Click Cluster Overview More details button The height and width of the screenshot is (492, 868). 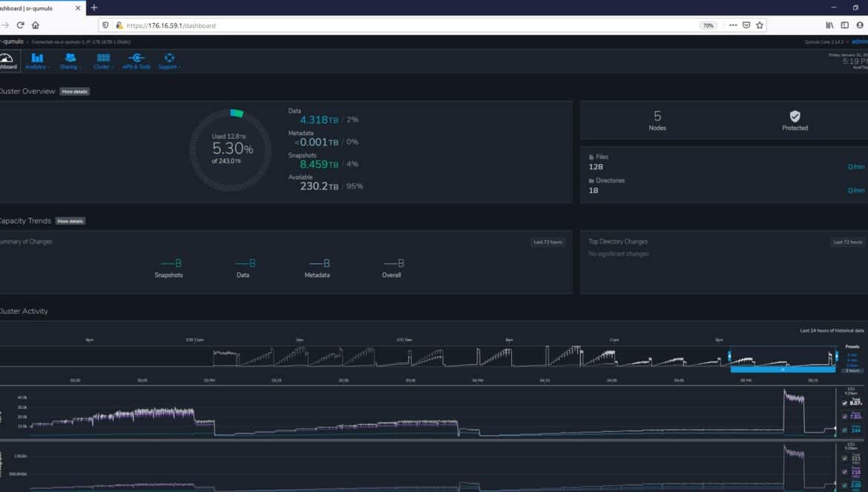point(75,91)
